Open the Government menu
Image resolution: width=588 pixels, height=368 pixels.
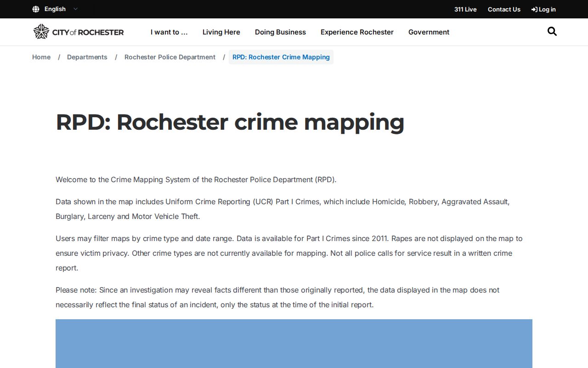429,32
